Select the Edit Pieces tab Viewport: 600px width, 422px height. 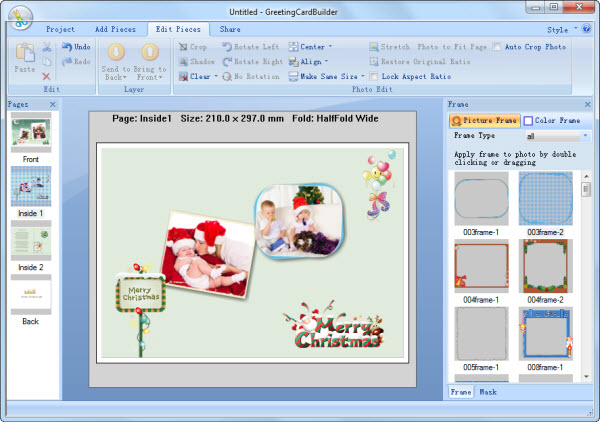click(178, 29)
